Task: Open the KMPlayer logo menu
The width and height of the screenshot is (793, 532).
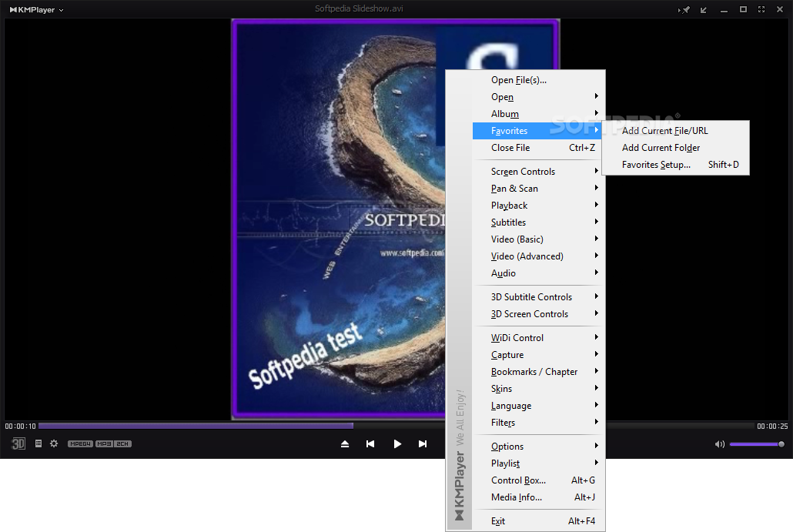Action: [36, 9]
